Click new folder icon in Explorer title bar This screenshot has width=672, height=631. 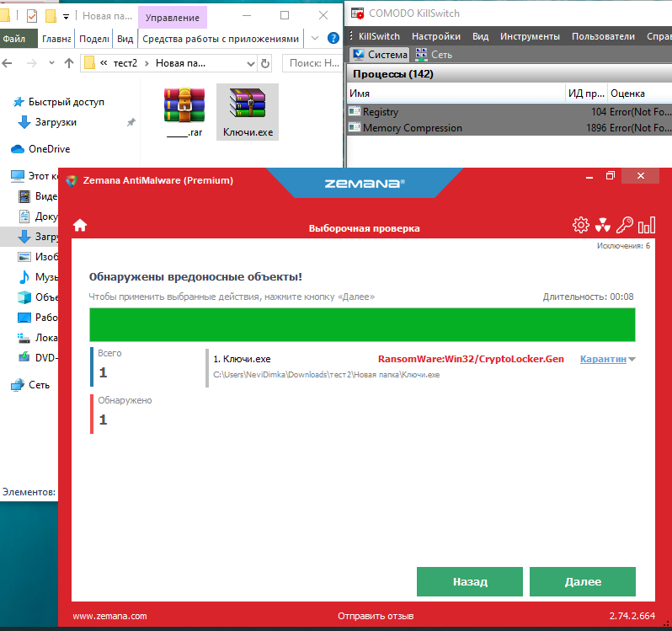pyautogui.click(x=51, y=16)
